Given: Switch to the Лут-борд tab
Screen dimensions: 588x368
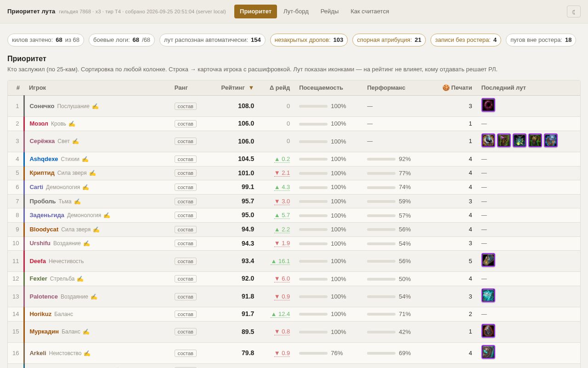Looking at the screenshot, I should tap(296, 11).
